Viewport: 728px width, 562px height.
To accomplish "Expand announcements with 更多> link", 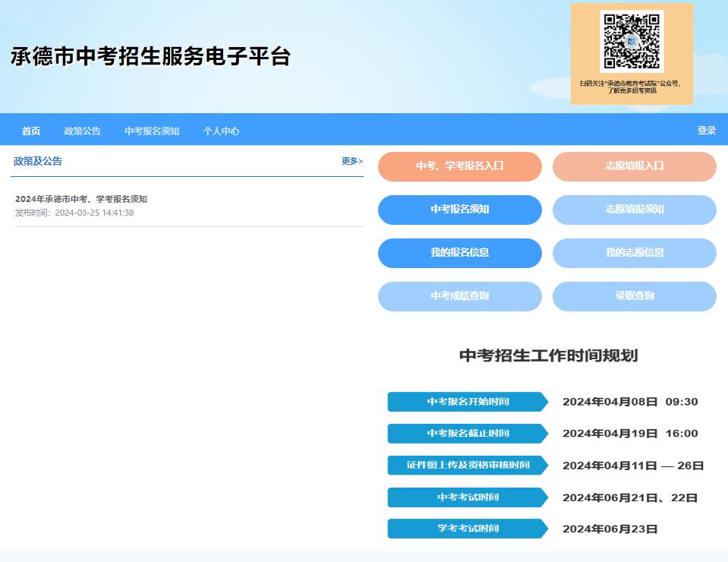I will tap(351, 161).
